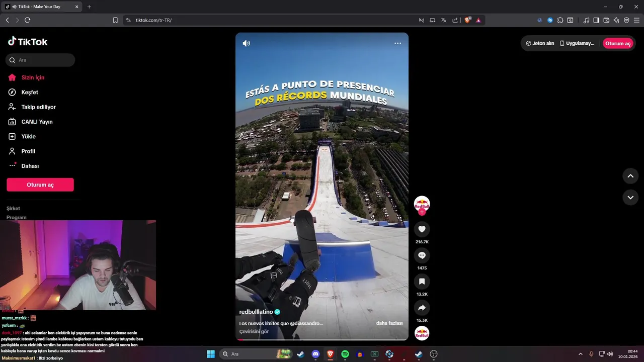This screenshot has height=362, width=644.
Task: Expand the system tray hidden icons chevron
Action: click(x=580, y=354)
